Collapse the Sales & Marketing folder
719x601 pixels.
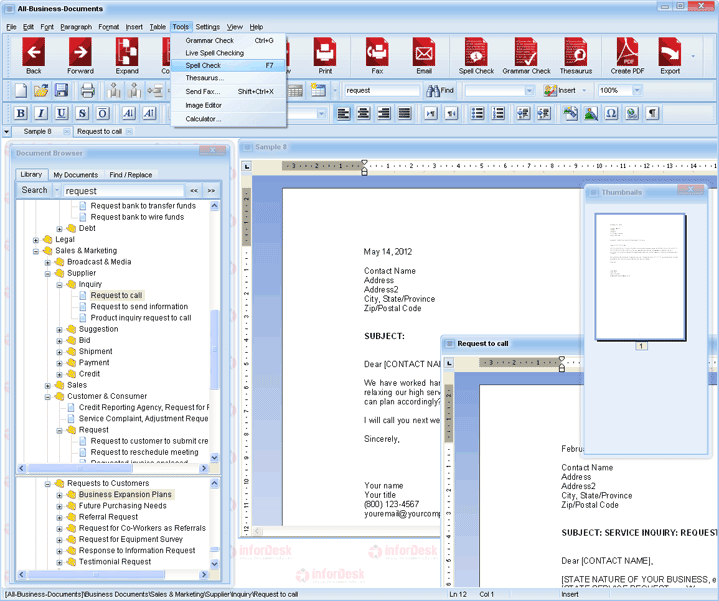(36, 251)
